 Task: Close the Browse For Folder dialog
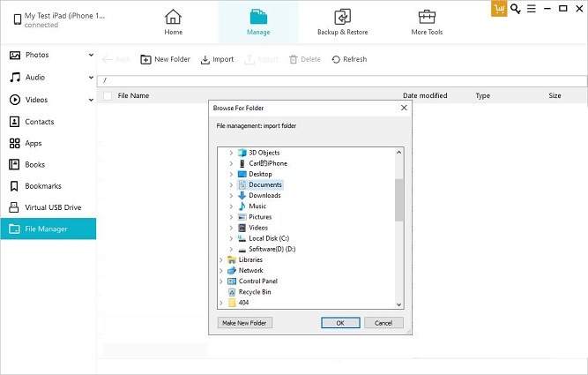tap(404, 108)
